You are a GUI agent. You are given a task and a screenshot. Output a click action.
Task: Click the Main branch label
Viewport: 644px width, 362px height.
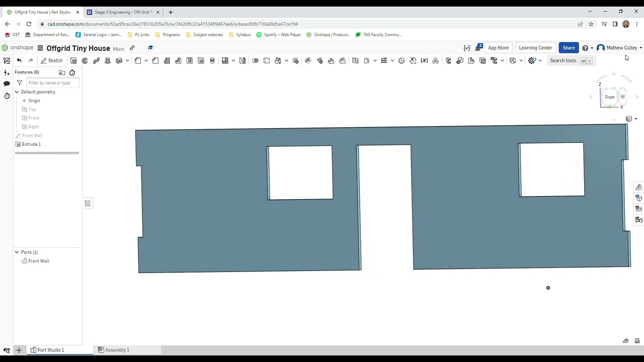pos(118,49)
